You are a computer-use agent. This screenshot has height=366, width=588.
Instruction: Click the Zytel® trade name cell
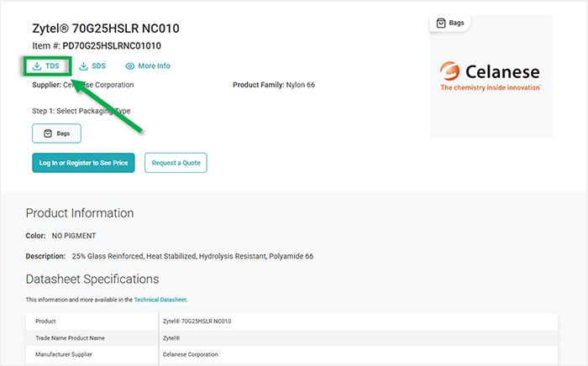click(x=171, y=338)
